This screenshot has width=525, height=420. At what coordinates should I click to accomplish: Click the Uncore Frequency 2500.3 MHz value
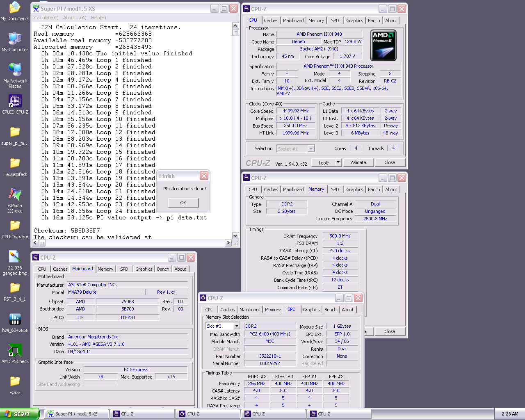[375, 219]
